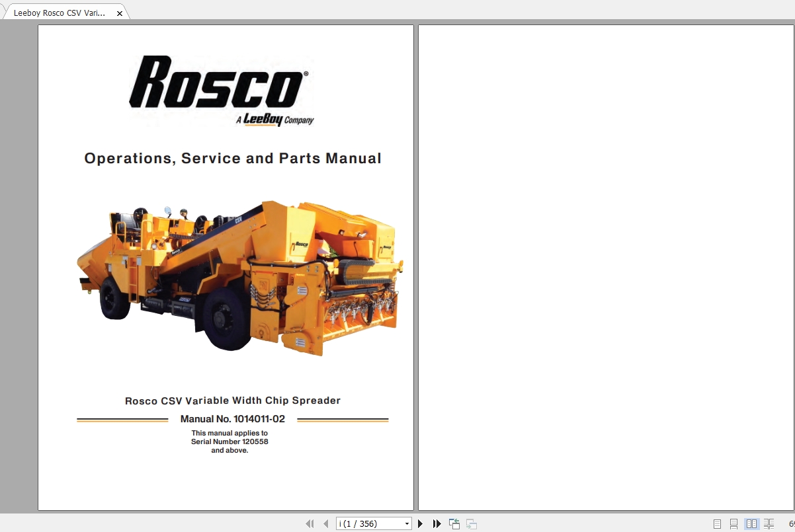Enable continuous page scrolling layout
795x532 pixels.
734,523
